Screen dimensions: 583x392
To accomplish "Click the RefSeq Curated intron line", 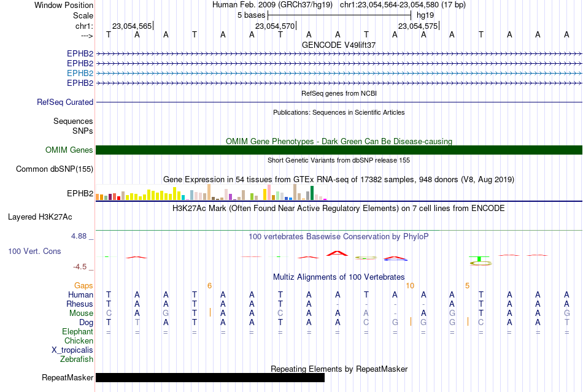I will pos(339,102).
